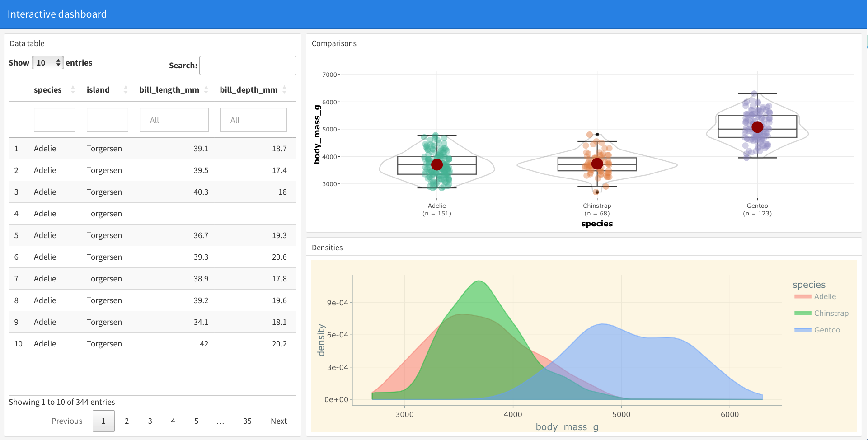Sort table by island column
This screenshot has height=440, width=868.
(x=98, y=90)
